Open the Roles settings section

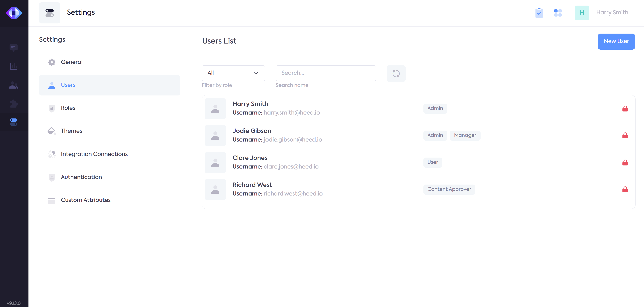pos(68,108)
